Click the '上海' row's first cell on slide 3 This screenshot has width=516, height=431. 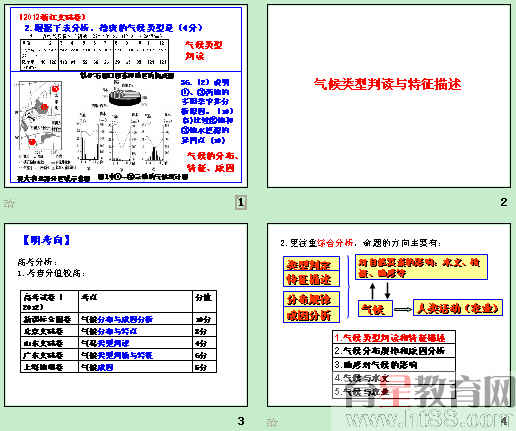(49, 367)
